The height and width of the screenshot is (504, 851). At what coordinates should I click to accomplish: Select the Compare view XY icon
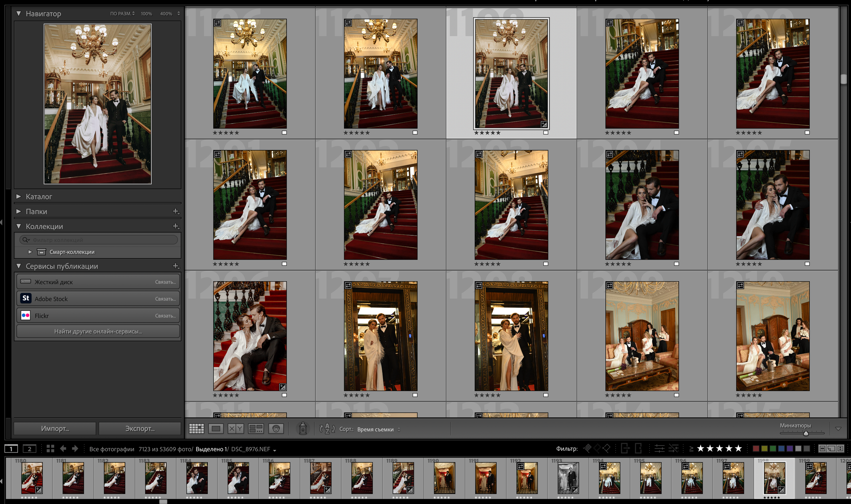(x=236, y=429)
